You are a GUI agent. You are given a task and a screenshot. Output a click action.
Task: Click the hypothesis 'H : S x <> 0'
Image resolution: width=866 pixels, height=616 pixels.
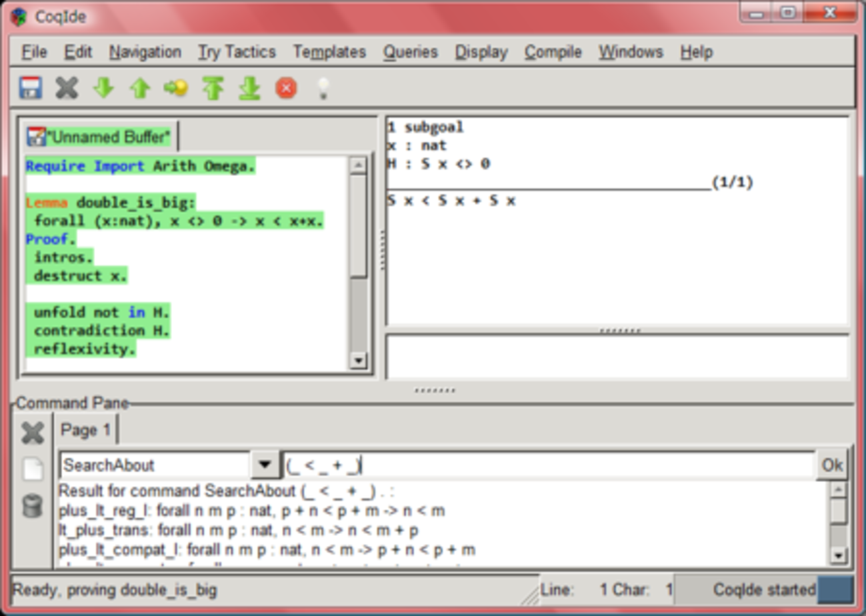[x=439, y=163]
